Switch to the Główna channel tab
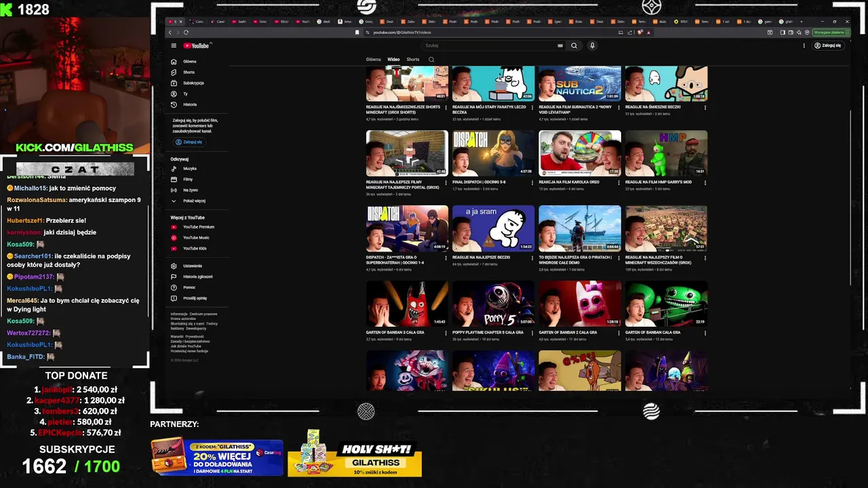The image size is (868, 488). click(x=374, y=60)
